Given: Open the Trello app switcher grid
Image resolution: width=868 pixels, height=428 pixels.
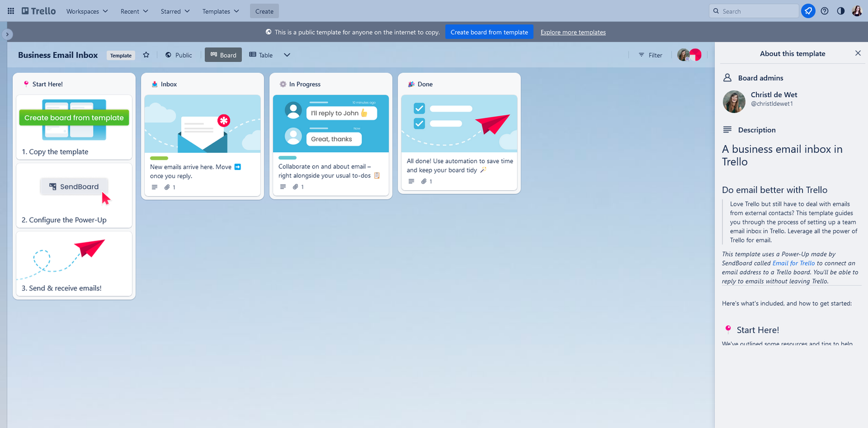Looking at the screenshot, I should pos(10,10).
